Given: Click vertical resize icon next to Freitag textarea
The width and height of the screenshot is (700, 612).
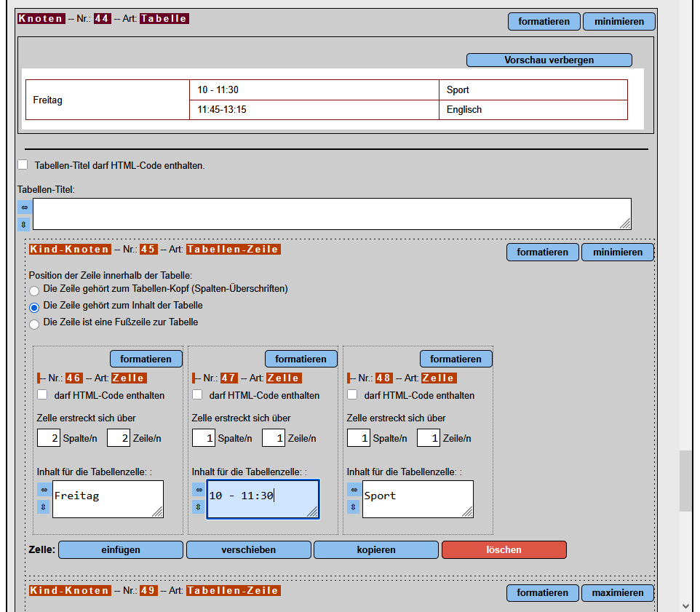Looking at the screenshot, I should (43, 506).
